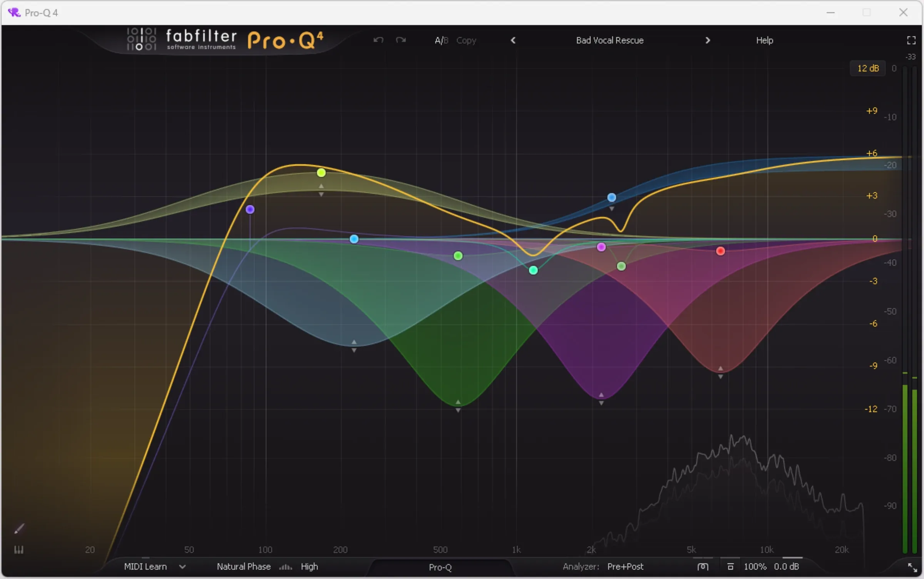
Task: Open the Pro-Q bottom panel tab
Action: [x=440, y=567]
